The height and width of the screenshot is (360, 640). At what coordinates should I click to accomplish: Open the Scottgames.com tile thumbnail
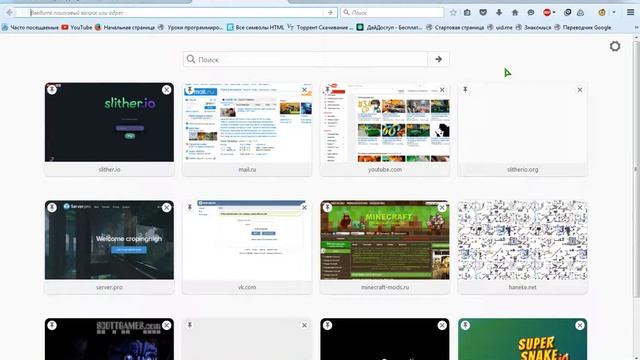[x=109, y=339]
